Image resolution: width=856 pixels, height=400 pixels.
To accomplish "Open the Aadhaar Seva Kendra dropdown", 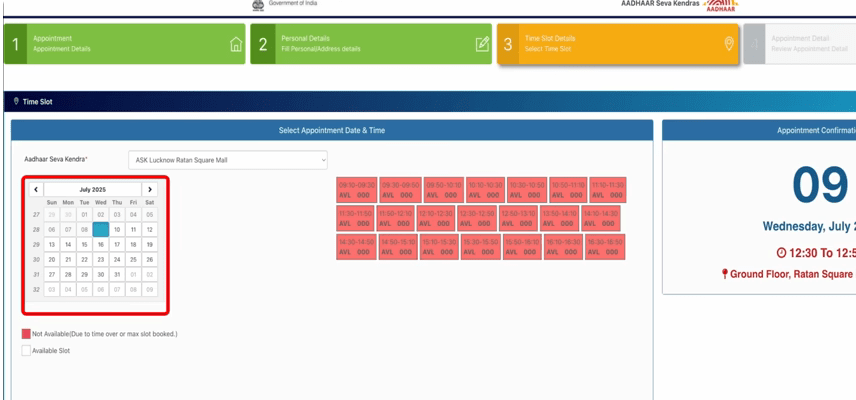I will click(x=228, y=160).
